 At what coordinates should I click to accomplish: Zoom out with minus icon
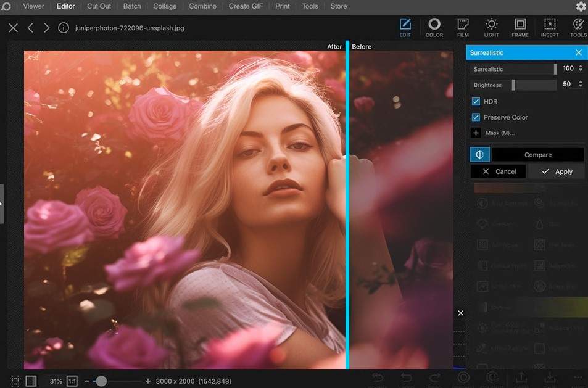[86, 381]
